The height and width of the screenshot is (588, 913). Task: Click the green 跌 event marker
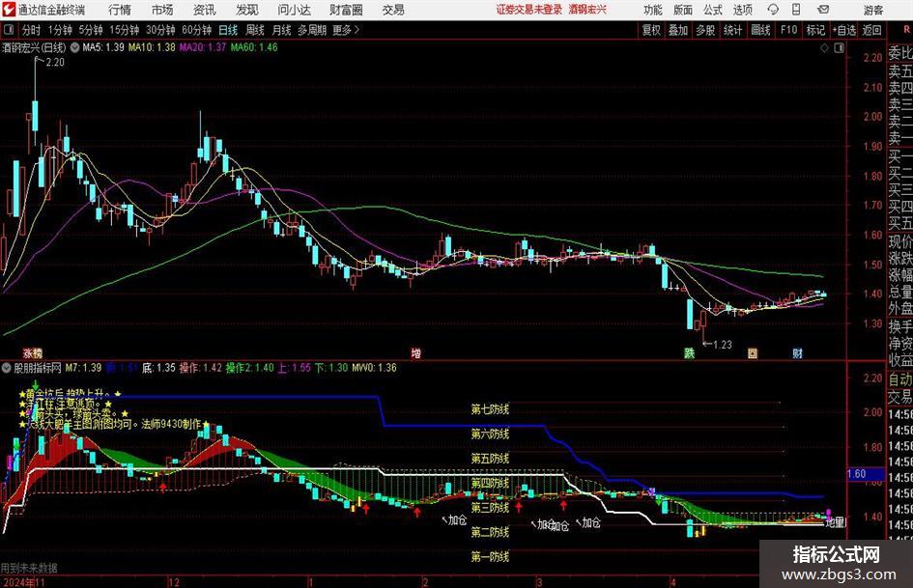click(690, 352)
